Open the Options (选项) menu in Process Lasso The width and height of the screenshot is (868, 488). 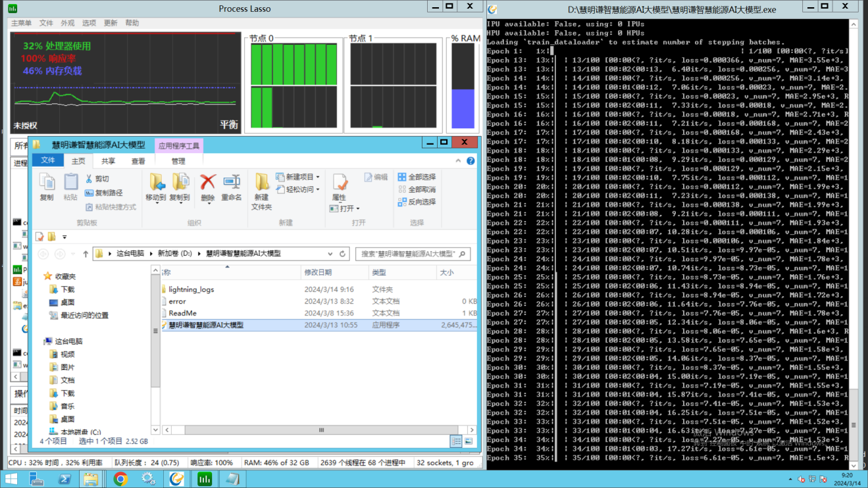pyautogui.click(x=89, y=23)
